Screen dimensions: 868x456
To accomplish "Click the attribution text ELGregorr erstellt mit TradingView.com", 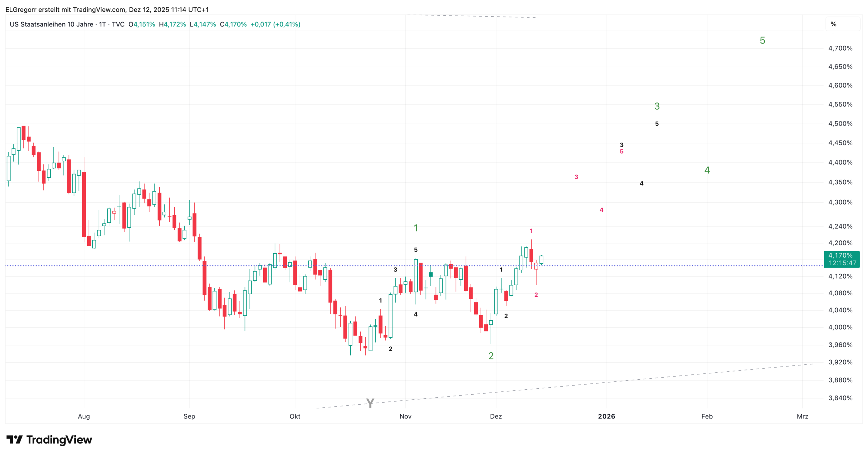I will 65,10.
